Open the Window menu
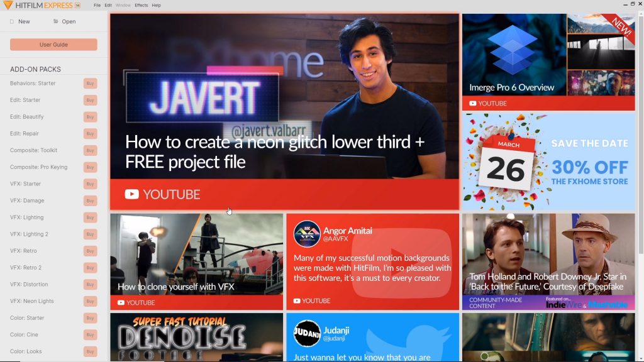The image size is (644, 362). (x=123, y=5)
